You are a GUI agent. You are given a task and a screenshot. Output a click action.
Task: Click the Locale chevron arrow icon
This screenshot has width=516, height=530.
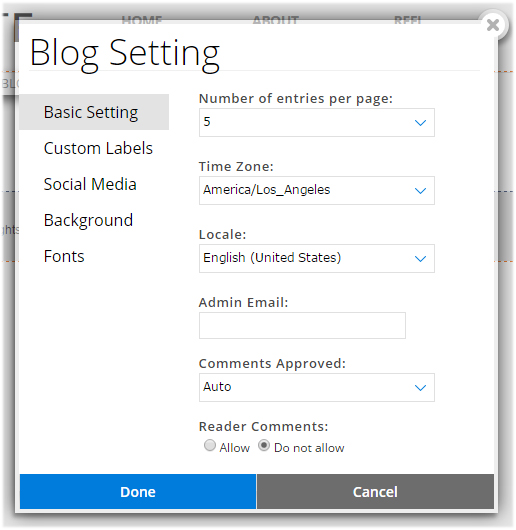pyautogui.click(x=420, y=259)
